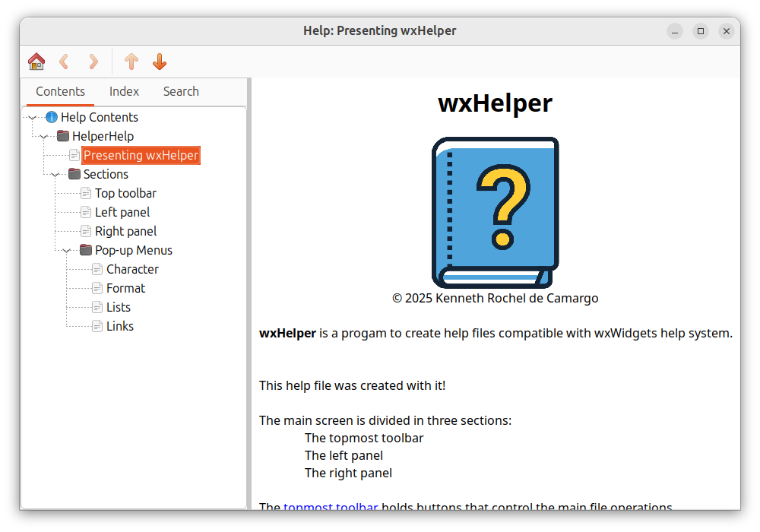Collapse the Sections tree branch
760x532 pixels.
pos(55,175)
